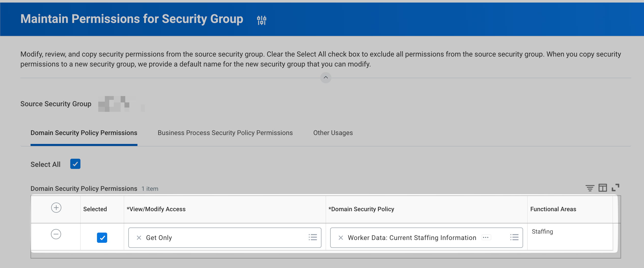Open the grid filter icon
This screenshot has height=268, width=644.
(x=590, y=188)
